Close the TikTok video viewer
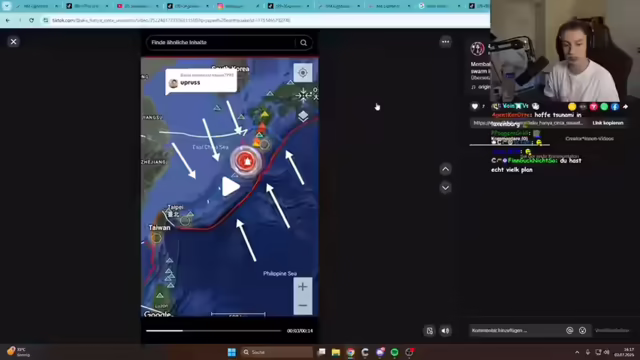This screenshot has width=640, height=360. click(x=13, y=42)
